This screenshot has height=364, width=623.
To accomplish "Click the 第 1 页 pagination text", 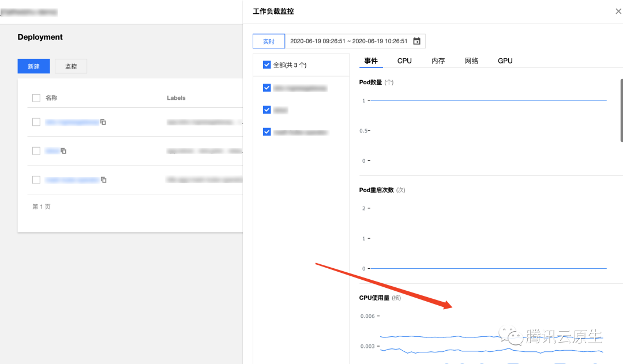I will tap(42, 207).
